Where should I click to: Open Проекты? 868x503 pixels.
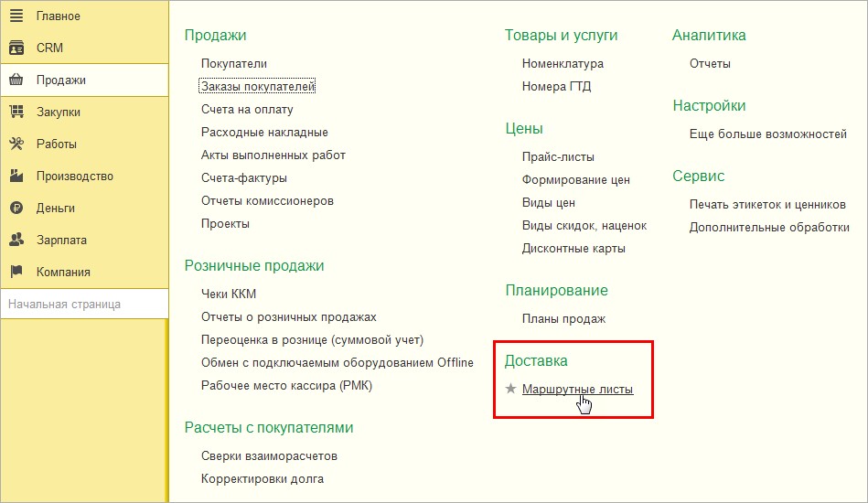tap(225, 224)
